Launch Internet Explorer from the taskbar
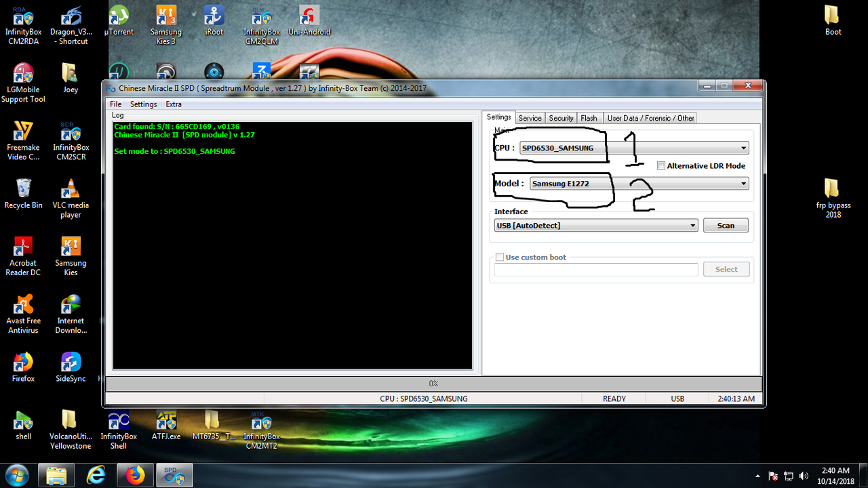This screenshot has height=488, width=868. coord(96,476)
